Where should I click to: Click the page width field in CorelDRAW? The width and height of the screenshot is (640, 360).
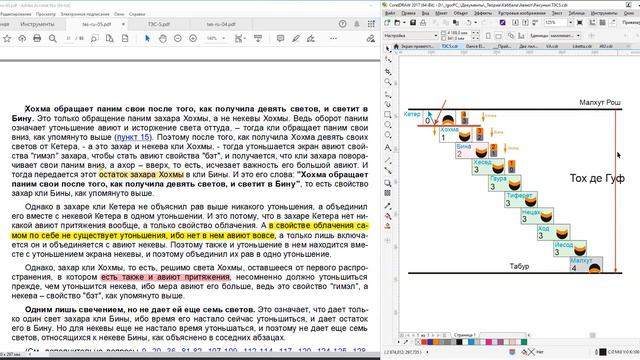[x=458, y=33]
